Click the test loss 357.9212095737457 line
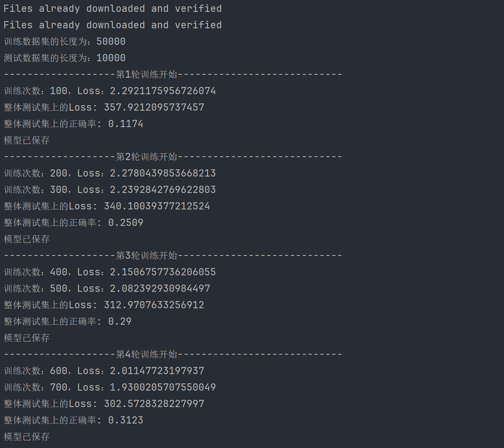Image resolution: width=504 pixels, height=448 pixels. coord(104,107)
